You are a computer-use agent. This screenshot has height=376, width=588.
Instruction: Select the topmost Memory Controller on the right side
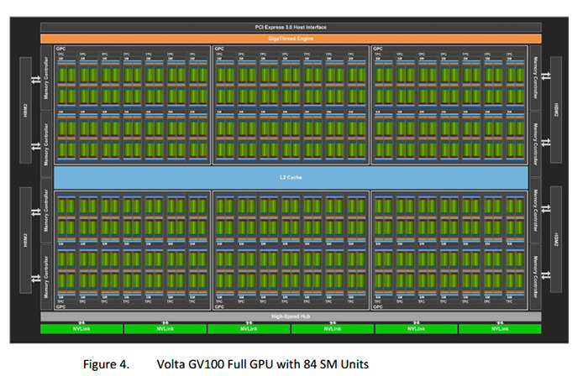(536, 78)
